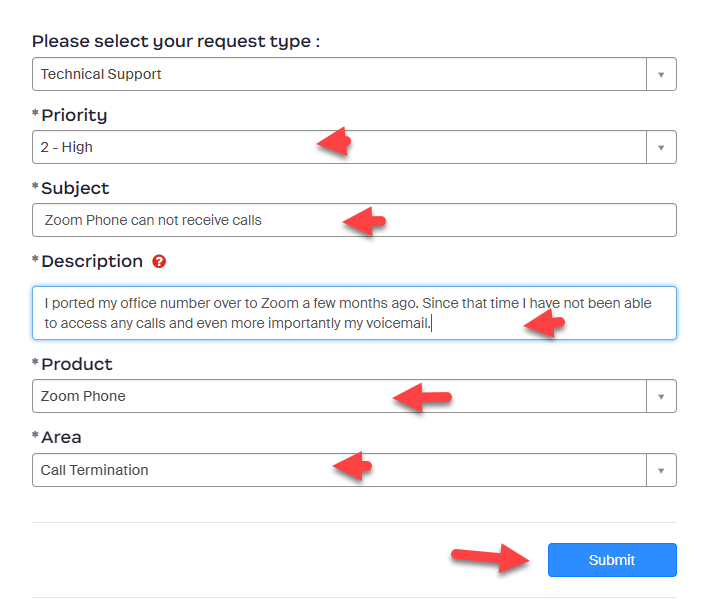
Task: Expand the Priority dropdown arrow
Action: [x=661, y=147]
